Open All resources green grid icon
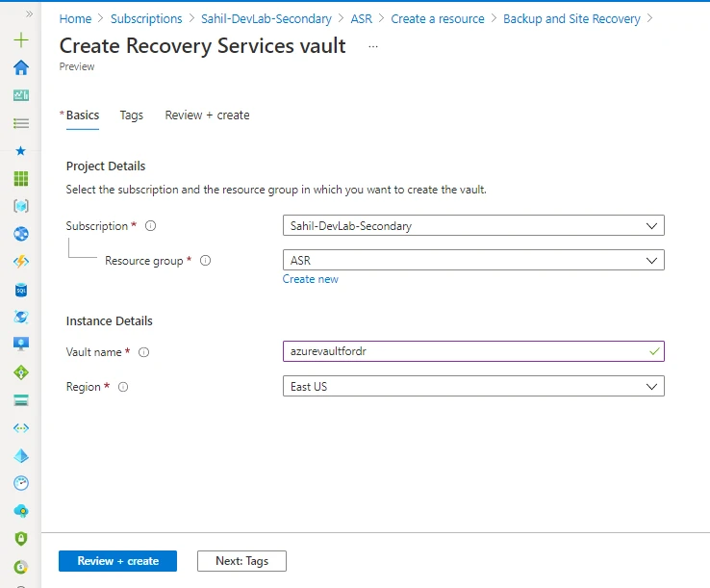710x588 pixels. coord(21,178)
